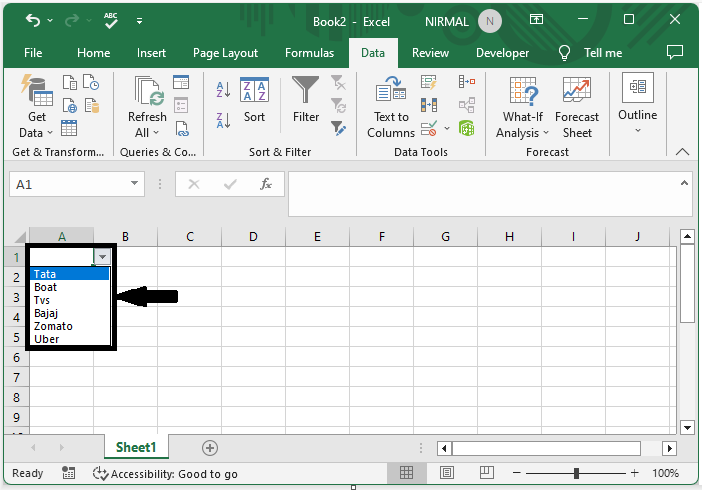Click Queries & Connections icon
Image resolution: width=702 pixels, height=490 pixels.
tap(181, 82)
